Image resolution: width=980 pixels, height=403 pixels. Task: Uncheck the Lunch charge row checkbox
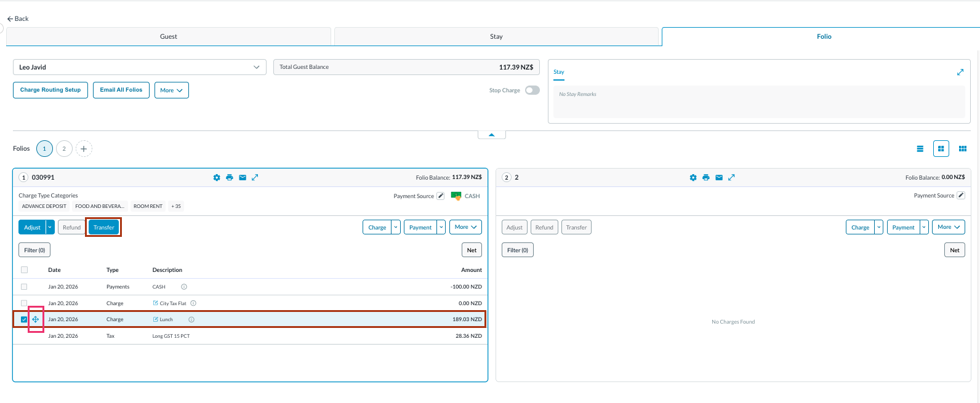[x=24, y=319]
